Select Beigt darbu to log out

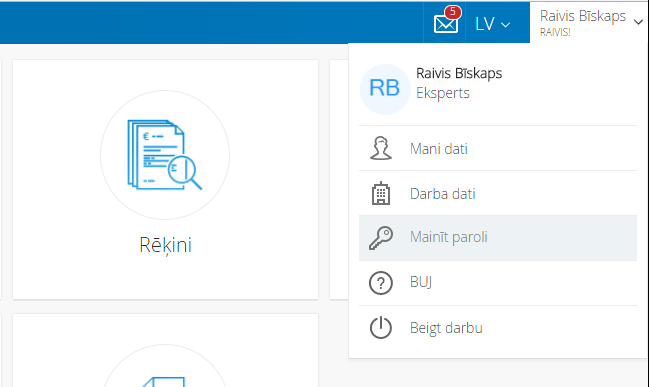(x=498, y=328)
